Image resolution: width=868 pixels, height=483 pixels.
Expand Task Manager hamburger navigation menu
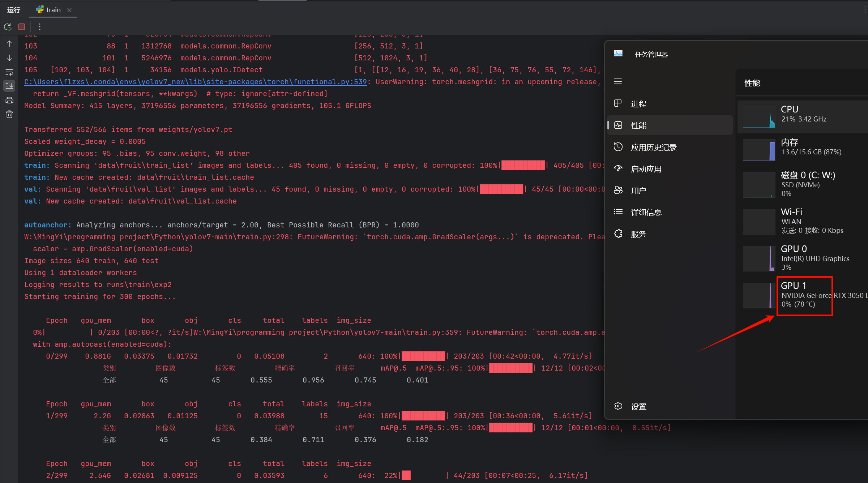[618, 81]
